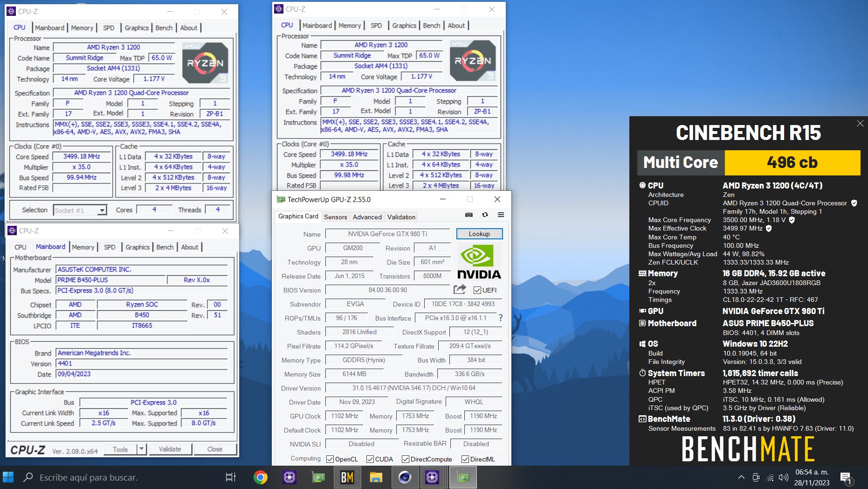Open the active GPU-Z taskbar icon

[463, 477]
